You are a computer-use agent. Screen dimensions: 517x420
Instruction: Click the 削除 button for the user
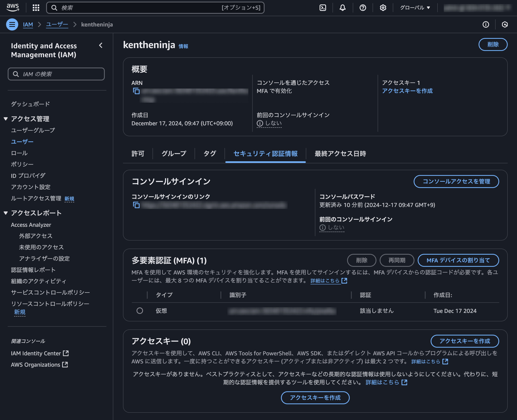(493, 44)
